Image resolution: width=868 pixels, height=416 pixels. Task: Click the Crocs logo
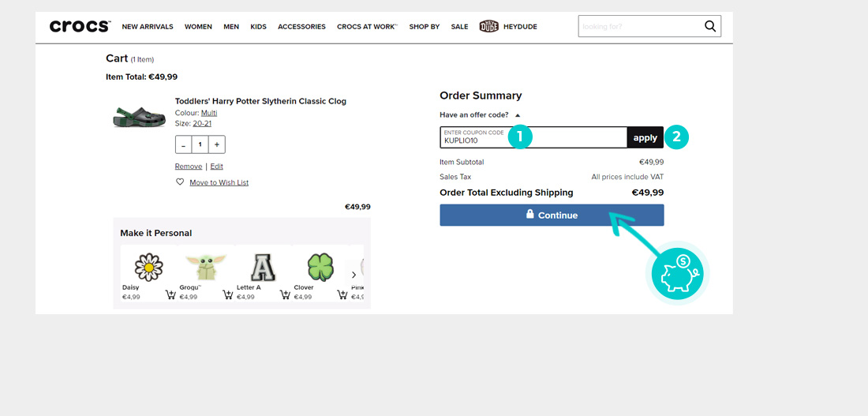[x=80, y=26]
